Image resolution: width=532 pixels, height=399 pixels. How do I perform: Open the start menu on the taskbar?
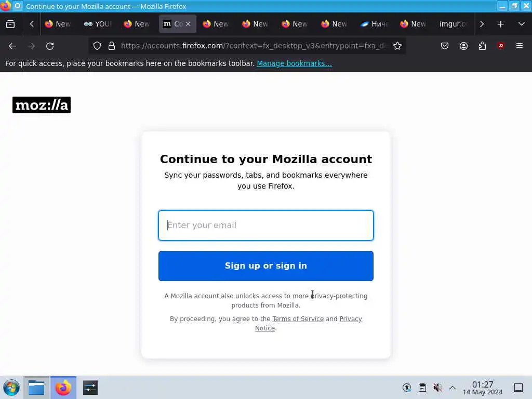tap(11, 388)
